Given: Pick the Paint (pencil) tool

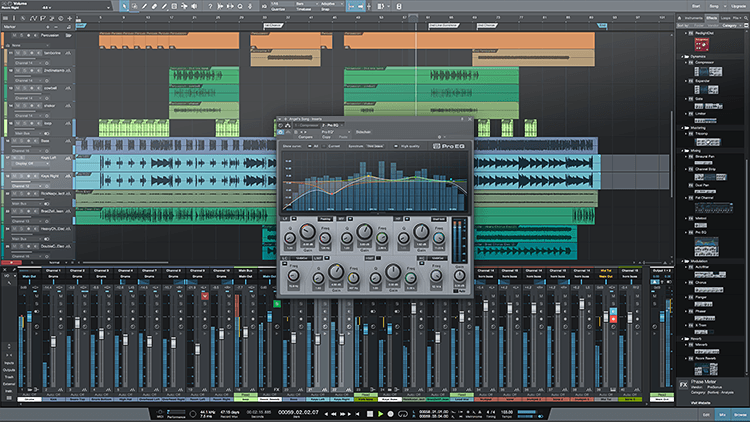Looking at the screenshot, I should click(164, 6).
